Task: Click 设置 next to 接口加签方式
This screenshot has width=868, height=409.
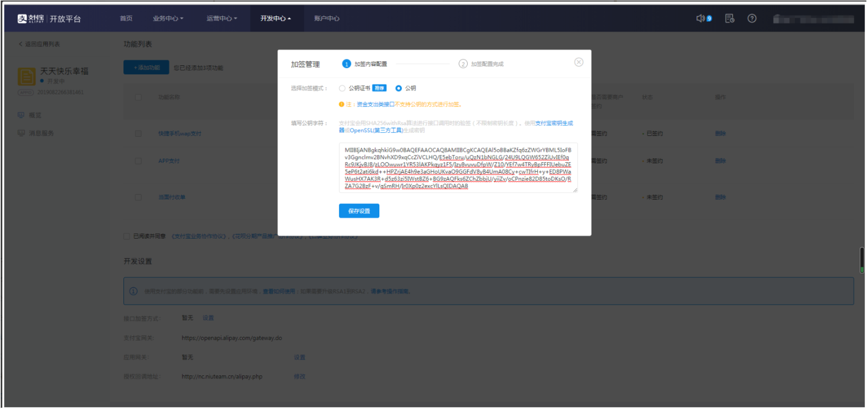Action: pos(208,318)
